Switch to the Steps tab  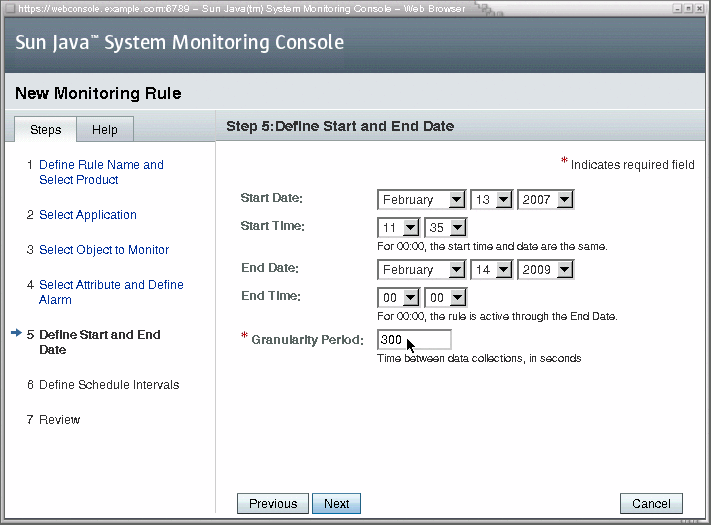tap(45, 130)
